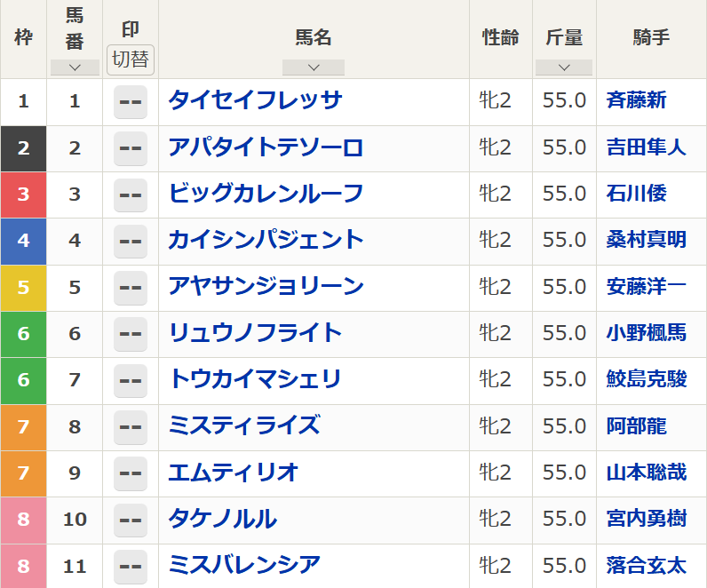Click the mark box next to ミスティライズ
Image resolution: width=707 pixels, height=588 pixels.
[x=131, y=427]
